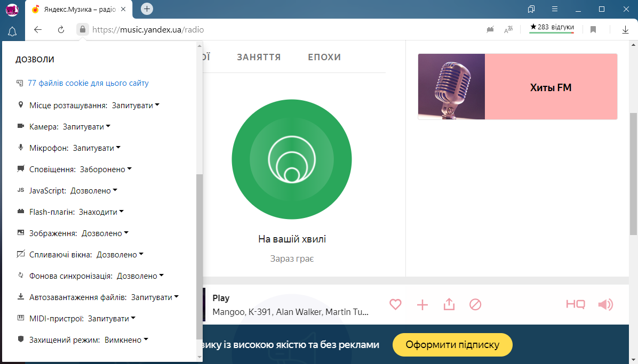This screenshot has width=638, height=364.
Task: Click the Оформити підписку button
Action: (x=452, y=344)
